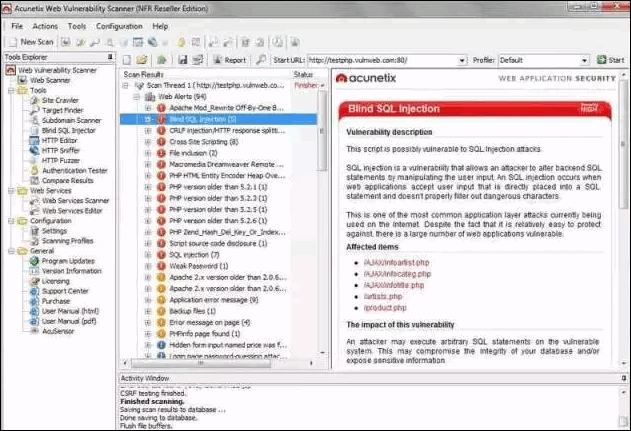The image size is (631, 431).
Task: Select Site Crawler tool icon
Action: [x=35, y=100]
